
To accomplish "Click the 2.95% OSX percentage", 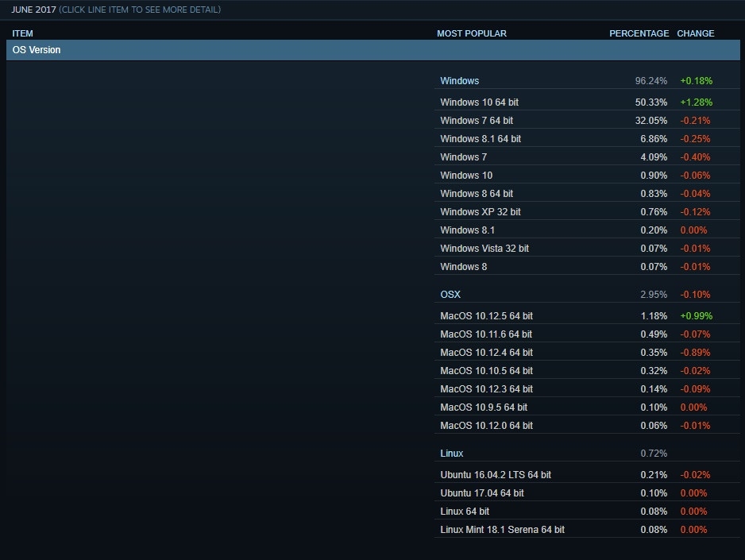I will (x=654, y=295).
